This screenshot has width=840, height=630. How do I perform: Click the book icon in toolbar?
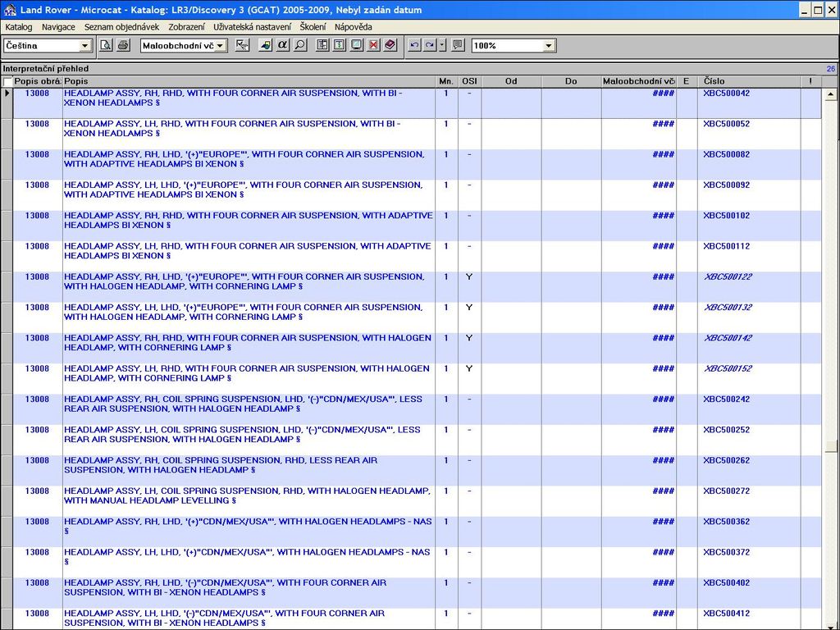(390, 45)
